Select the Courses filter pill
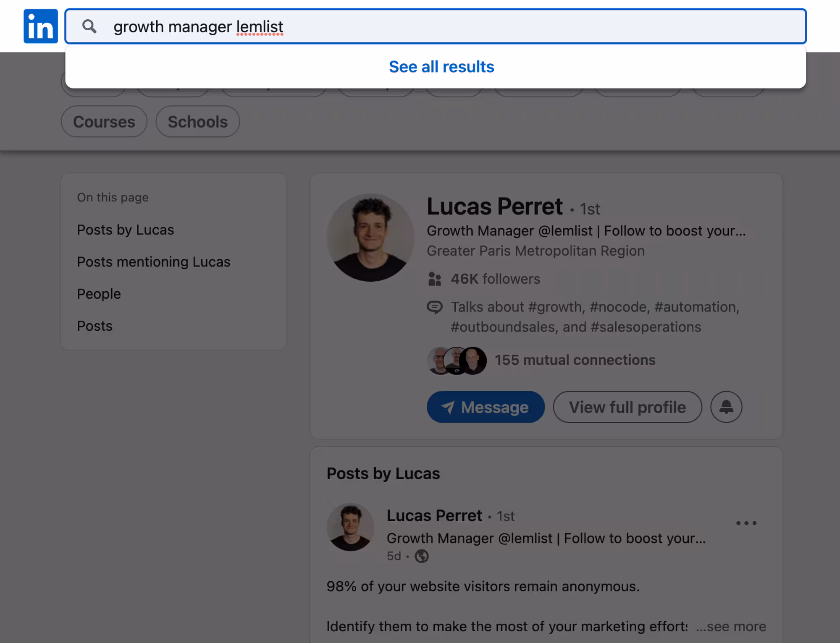Viewport: 840px width, 643px height. [x=104, y=122]
